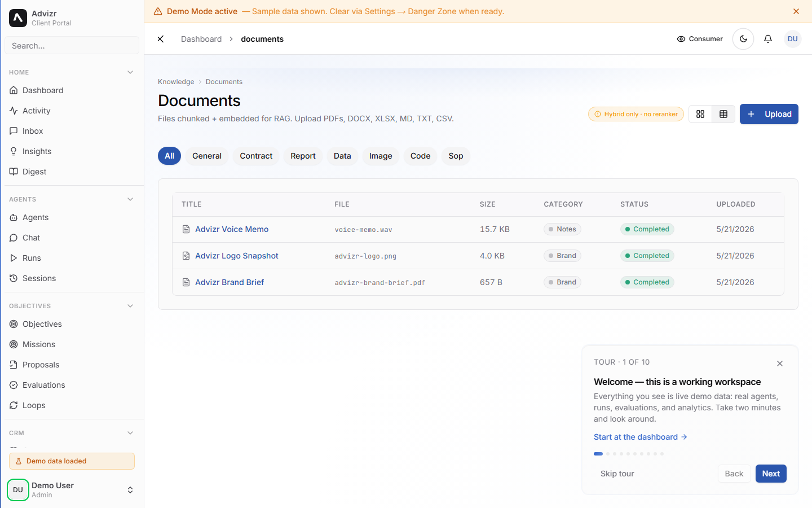
Task: Click Skip tour
Action: [x=617, y=474]
